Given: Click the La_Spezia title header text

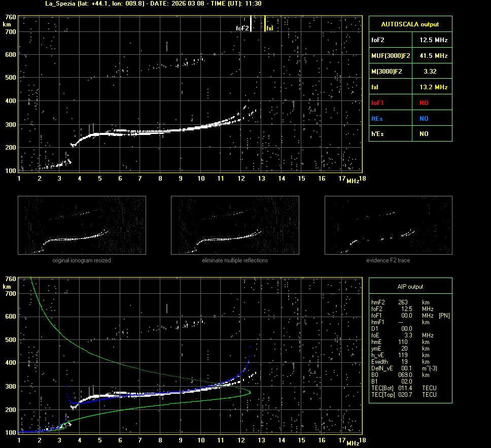Looking at the screenshot, I should 153,4.
